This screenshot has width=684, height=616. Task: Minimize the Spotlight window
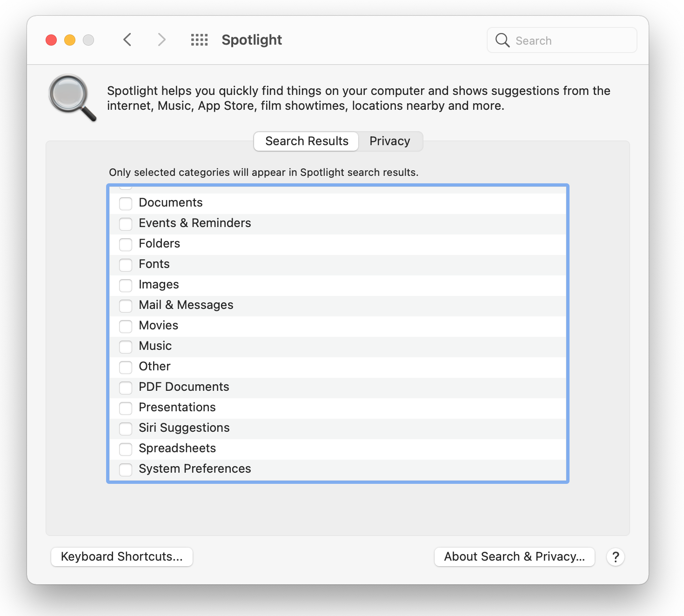coord(70,40)
